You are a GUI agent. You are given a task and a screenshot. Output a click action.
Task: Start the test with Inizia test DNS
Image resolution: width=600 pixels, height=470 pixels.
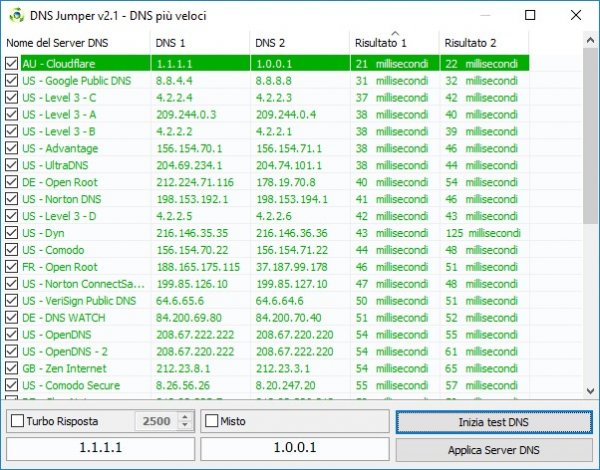coord(494,422)
